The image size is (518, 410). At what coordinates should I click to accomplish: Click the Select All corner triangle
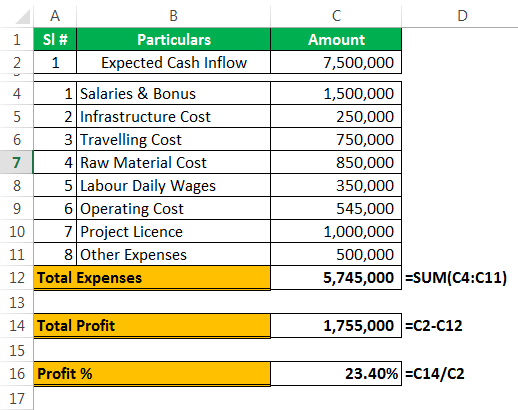pyautogui.click(x=23, y=17)
